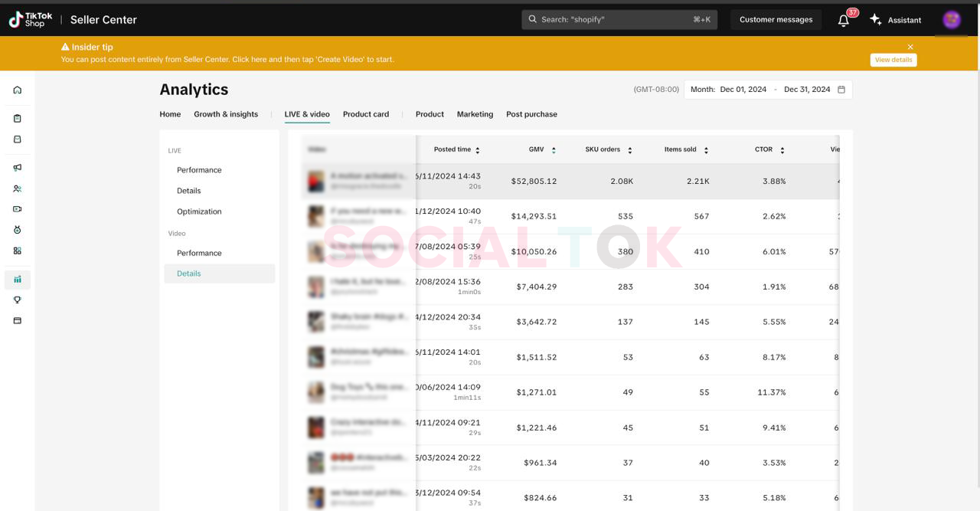Sort by Posted time column
Viewport: 980px width, 511px height.
478,150
